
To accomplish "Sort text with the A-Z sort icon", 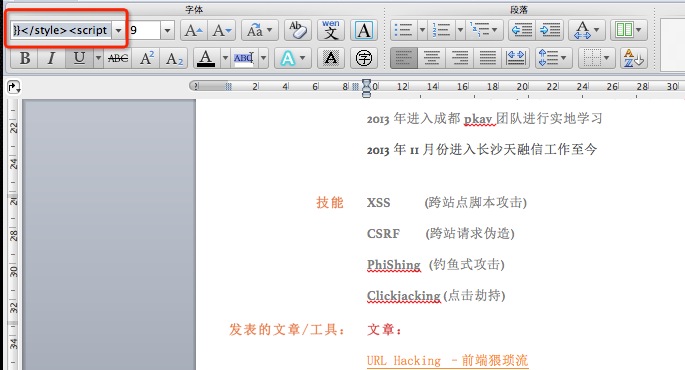I will pyautogui.click(x=633, y=58).
